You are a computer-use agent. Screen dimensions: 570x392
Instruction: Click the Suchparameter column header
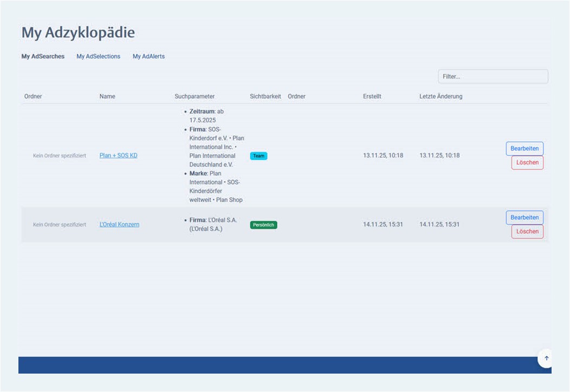click(195, 96)
